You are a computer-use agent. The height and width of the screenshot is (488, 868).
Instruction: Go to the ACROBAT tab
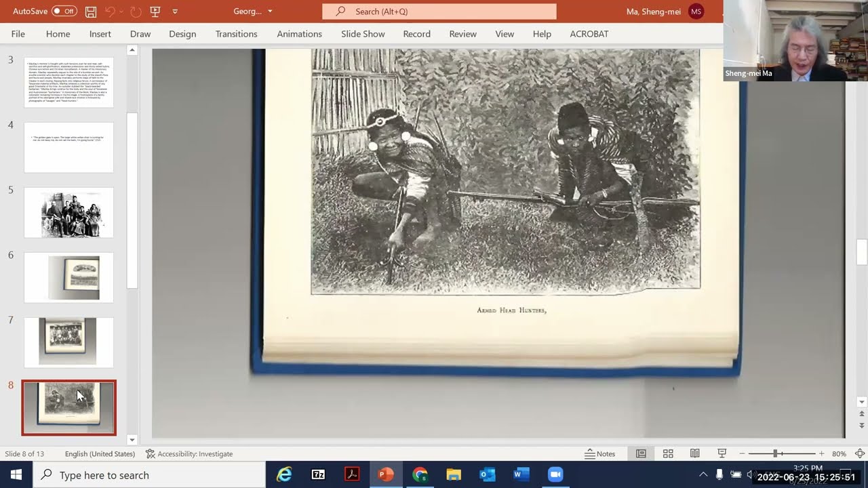(x=589, y=34)
